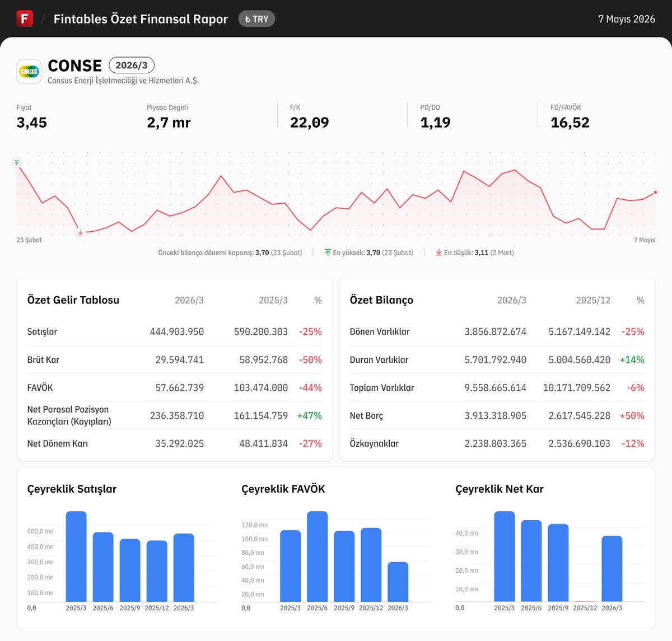Viewport: 672px width, 641px height.
Task: Click the 2026/3 bar in Çeyreklik Satışlar
Action: coord(184,568)
